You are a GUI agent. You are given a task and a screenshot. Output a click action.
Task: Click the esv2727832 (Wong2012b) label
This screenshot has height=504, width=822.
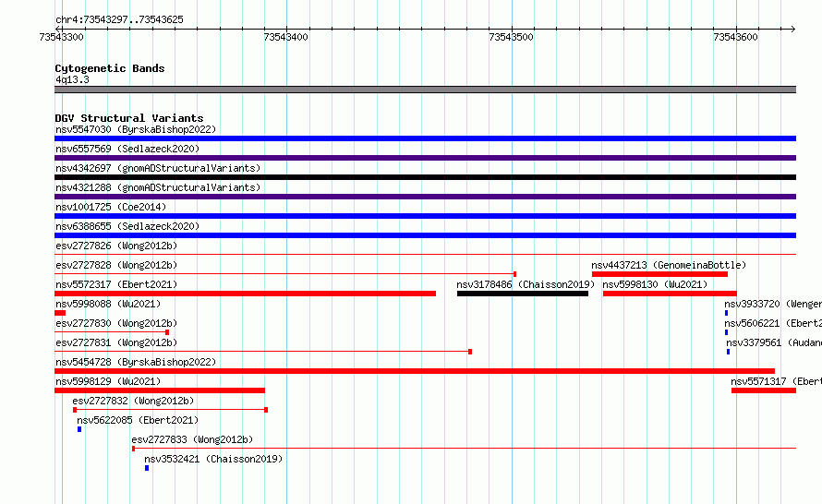133,401
